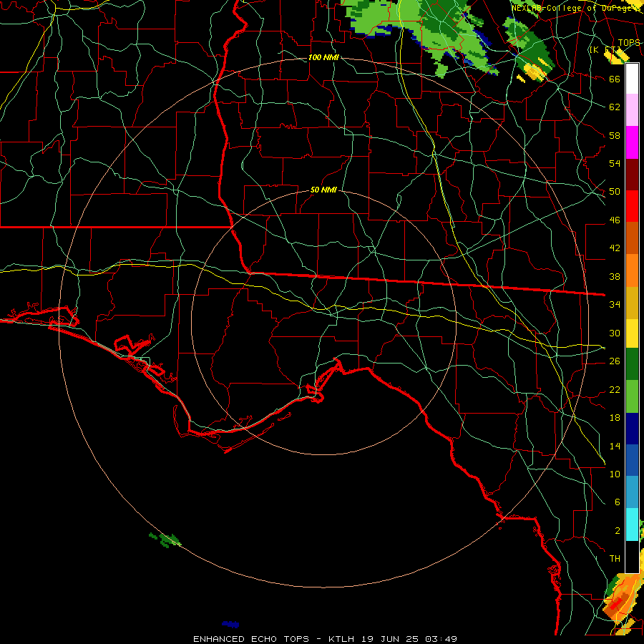Pick the light blue legend swatch
Screen dimensions: 644x644
pyautogui.click(x=632, y=492)
